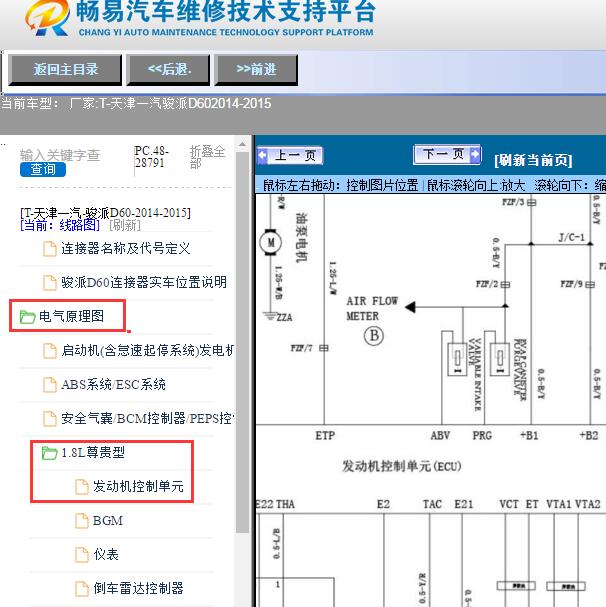The height and width of the screenshot is (607, 606).
Task: Click the document icon beside ABS系统/ESC系统
Action: [50, 385]
